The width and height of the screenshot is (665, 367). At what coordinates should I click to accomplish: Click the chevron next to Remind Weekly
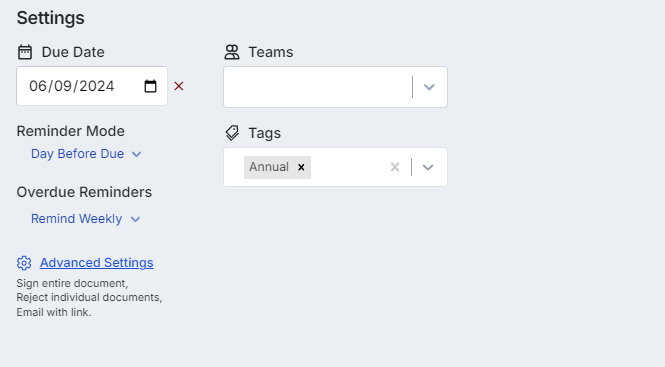click(135, 219)
